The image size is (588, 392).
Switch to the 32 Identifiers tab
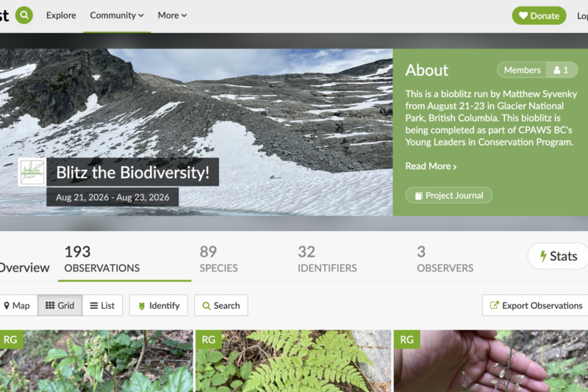tap(327, 259)
